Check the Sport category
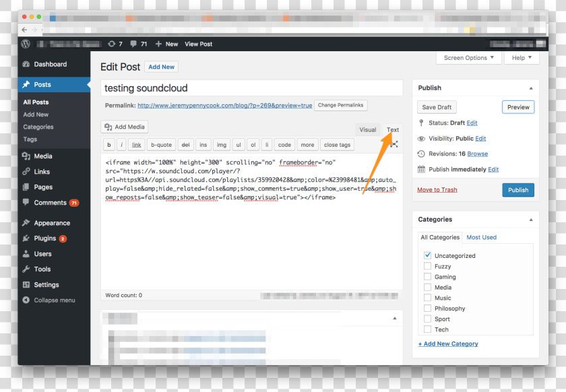Screen dimensions: 566x392 [427, 319]
